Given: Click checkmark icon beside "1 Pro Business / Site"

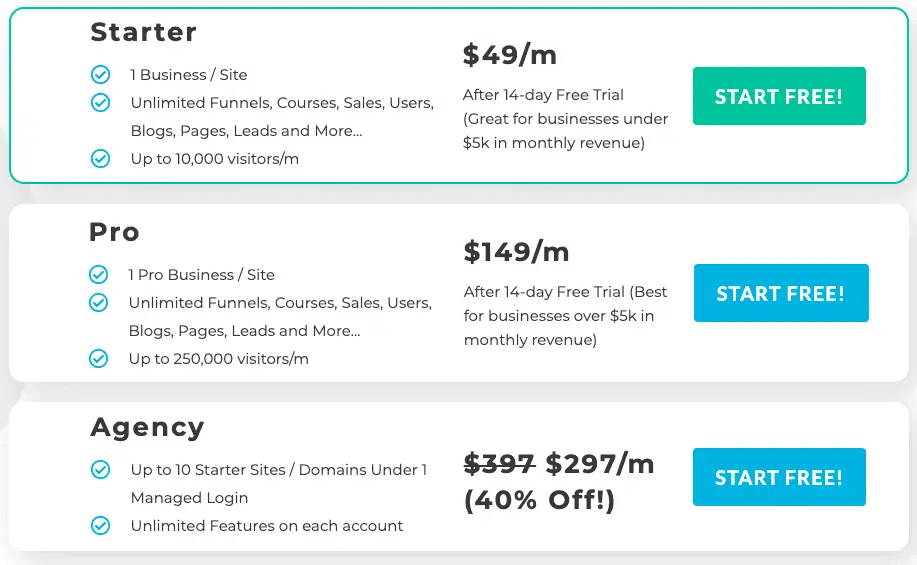Looking at the screenshot, I should (x=98, y=274).
